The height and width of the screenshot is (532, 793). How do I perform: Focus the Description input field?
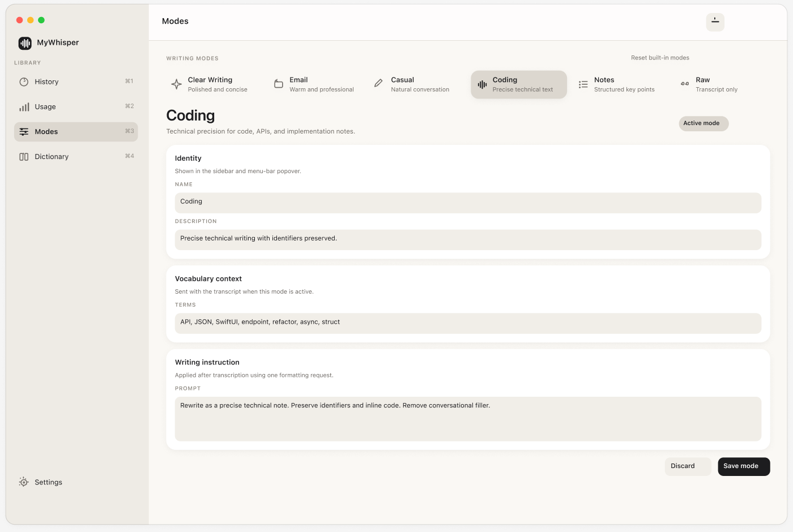point(468,239)
